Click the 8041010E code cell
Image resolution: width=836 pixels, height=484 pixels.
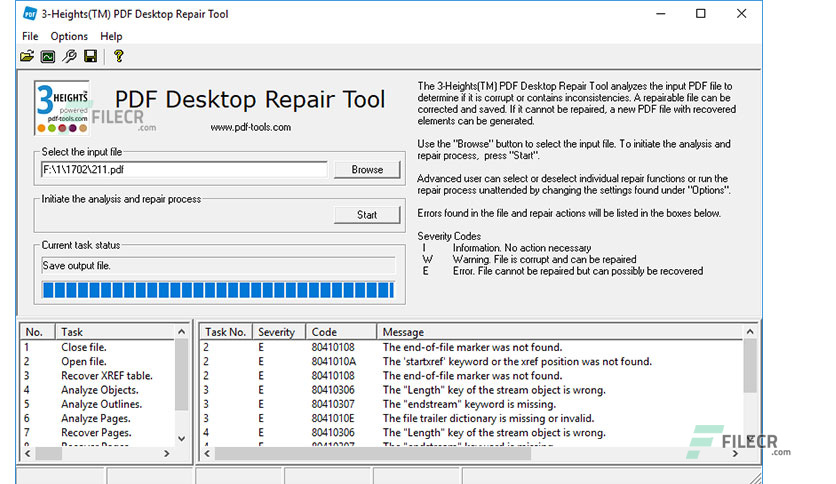[333, 418]
